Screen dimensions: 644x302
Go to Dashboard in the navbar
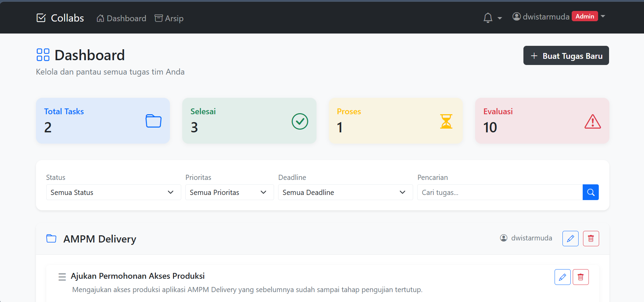(x=121, y=18)
